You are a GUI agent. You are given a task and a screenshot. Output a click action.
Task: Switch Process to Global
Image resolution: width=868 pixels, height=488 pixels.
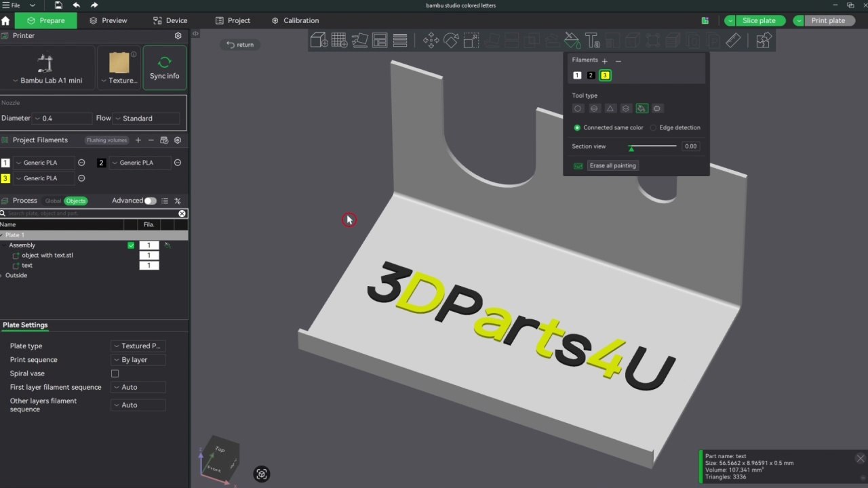[53, 201]
